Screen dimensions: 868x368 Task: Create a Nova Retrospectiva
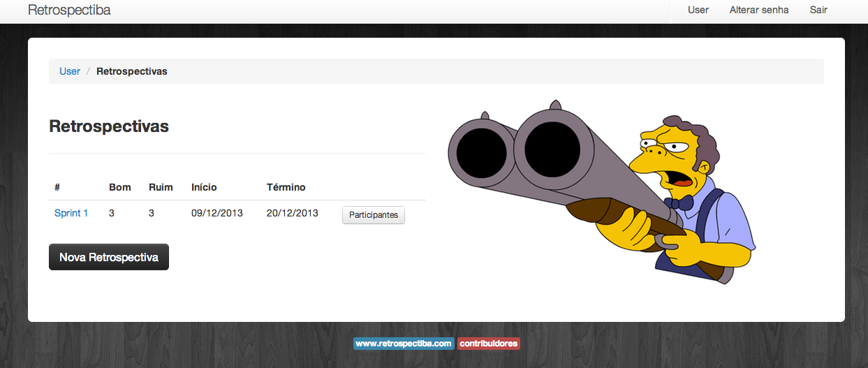[109, 257]
